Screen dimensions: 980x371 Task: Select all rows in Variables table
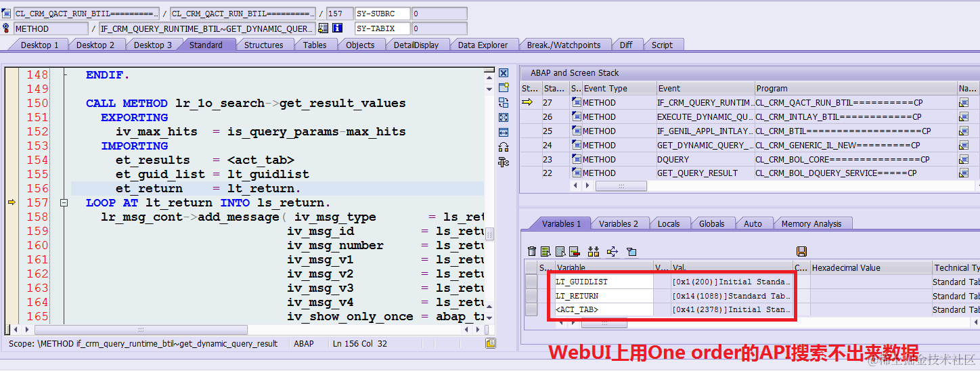pos(531,267)
